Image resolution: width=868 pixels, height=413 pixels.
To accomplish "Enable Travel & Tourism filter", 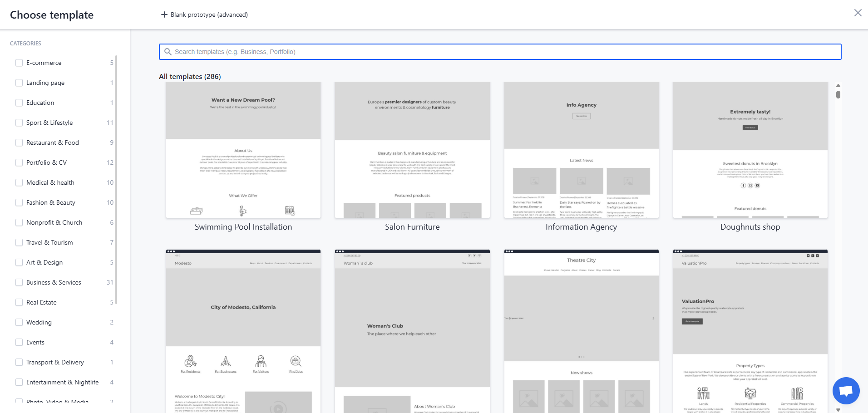I will coord(19,242).
